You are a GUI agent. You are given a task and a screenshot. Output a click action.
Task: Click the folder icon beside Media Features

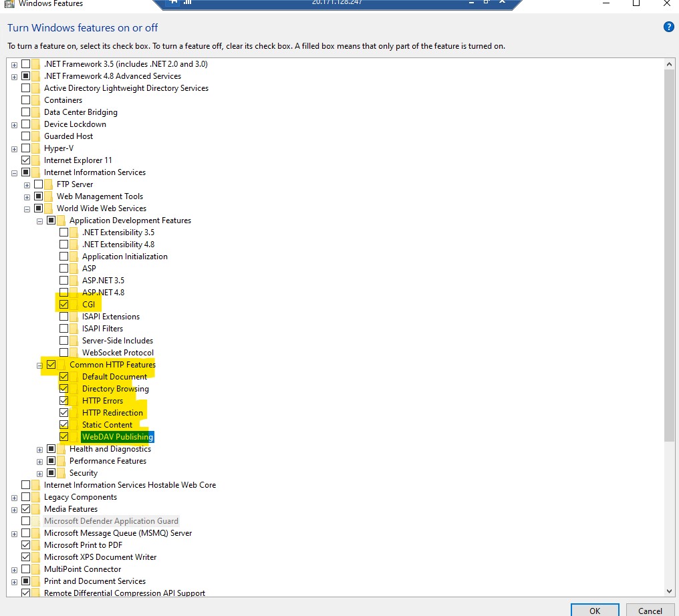(35, 509)
